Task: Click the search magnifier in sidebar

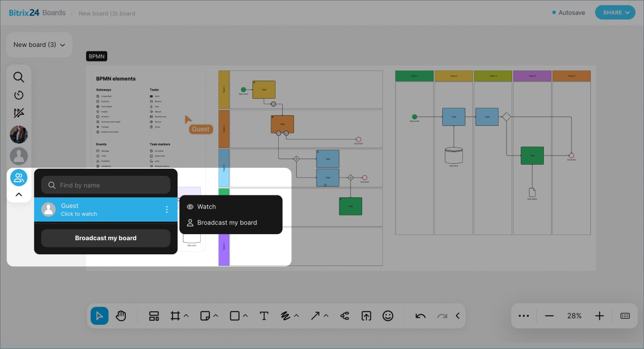Action: 19,77
